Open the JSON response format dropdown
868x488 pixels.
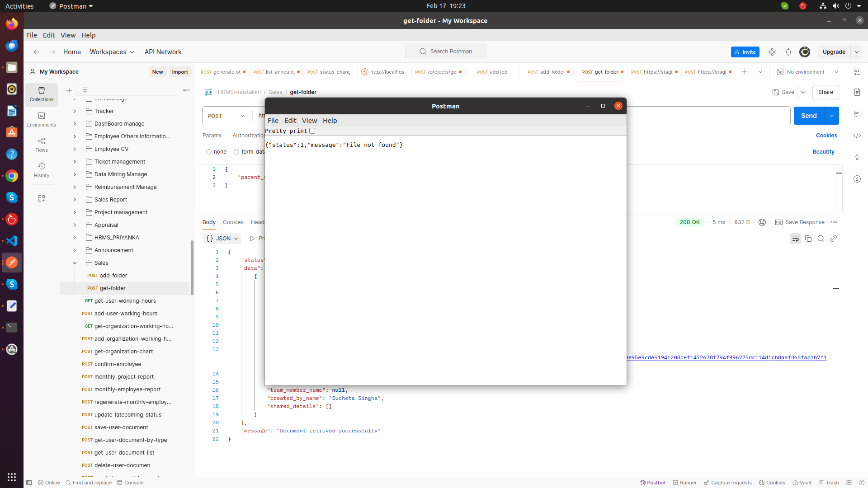[x=222, y=239]
